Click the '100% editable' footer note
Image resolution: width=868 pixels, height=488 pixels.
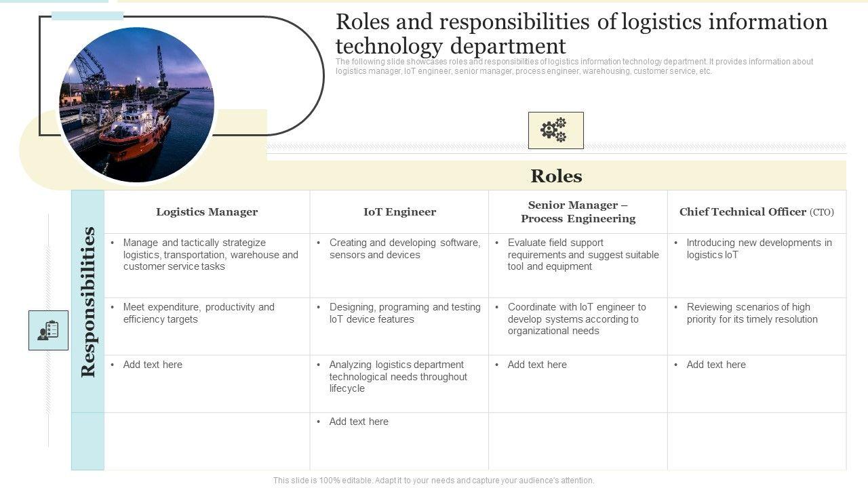coord(434,481)
